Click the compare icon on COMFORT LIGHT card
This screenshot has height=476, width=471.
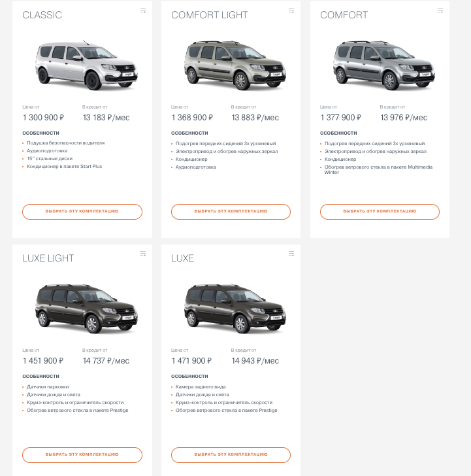(291, 10)
